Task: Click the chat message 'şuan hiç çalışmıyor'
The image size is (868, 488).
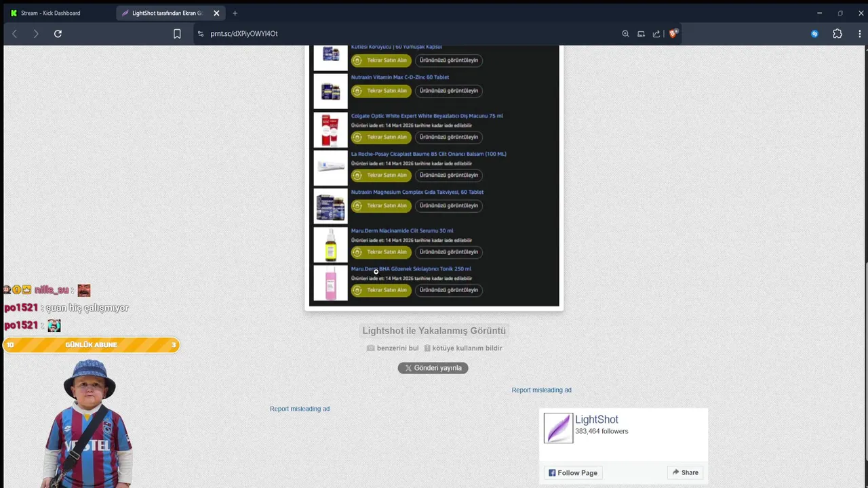Action: 87,308
